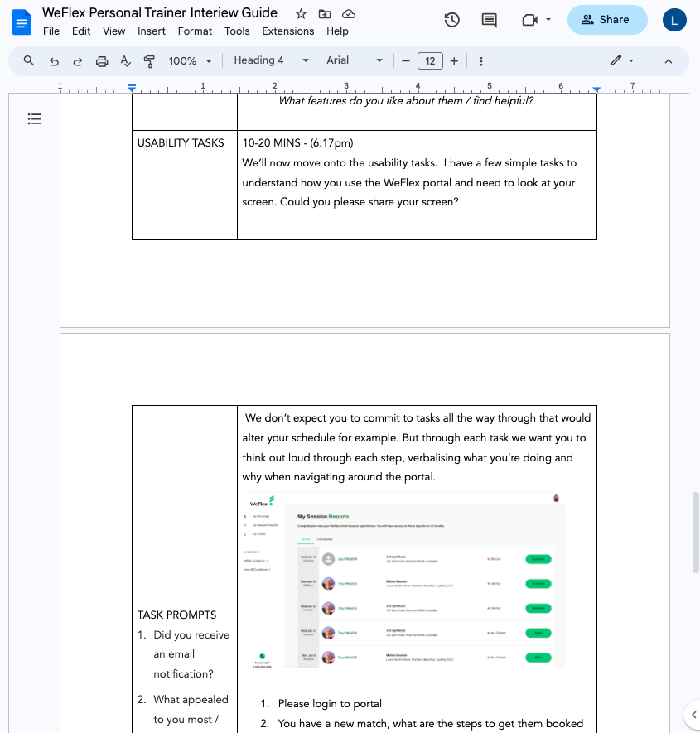This screenshot has width=700, height=733.
Task: Click the 'You have a new match' item
Action: [x=430, y=724]
